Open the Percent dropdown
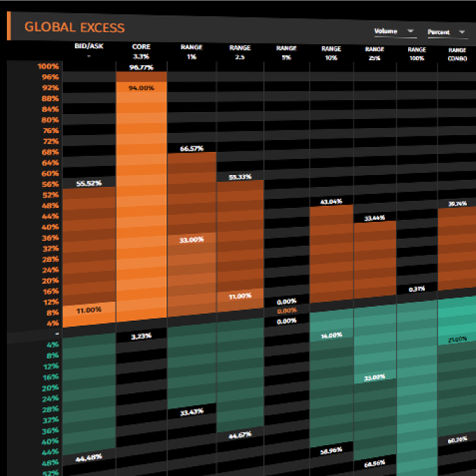The height and width of the screenshot is (476, 476). click(447, 32)
